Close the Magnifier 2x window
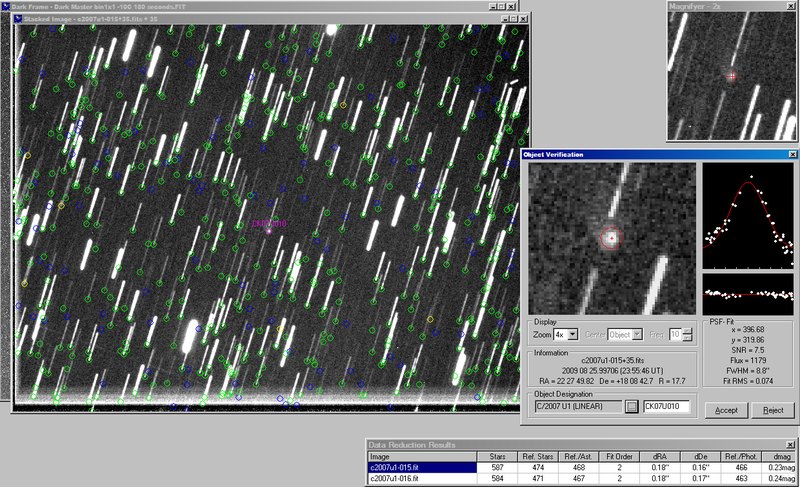This screenshot has height=487, width=800. pyautogui.click(x=791, y=6)
